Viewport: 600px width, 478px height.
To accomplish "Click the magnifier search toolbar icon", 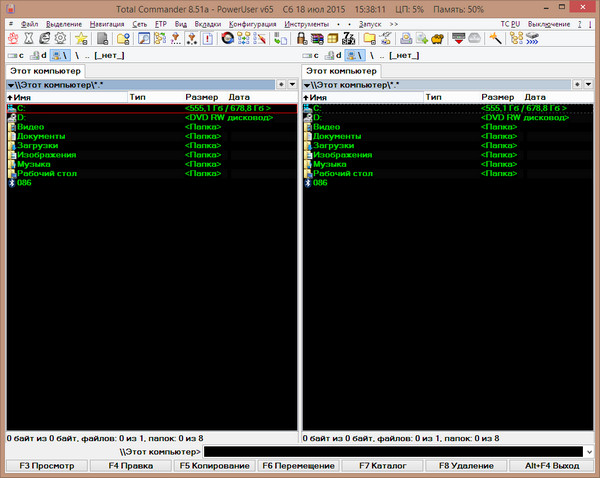I will click(144, 38).
